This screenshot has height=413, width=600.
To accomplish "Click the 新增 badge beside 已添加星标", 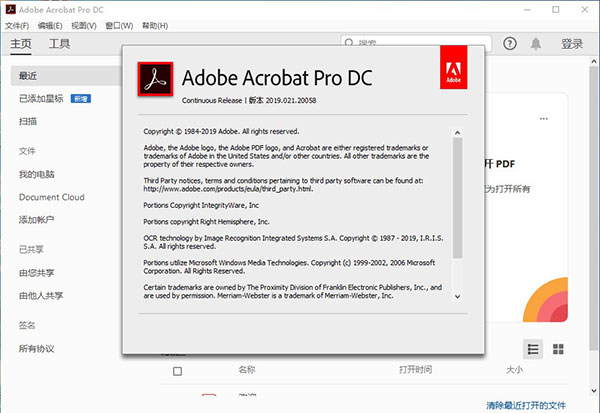I will [x=81, y=99].
